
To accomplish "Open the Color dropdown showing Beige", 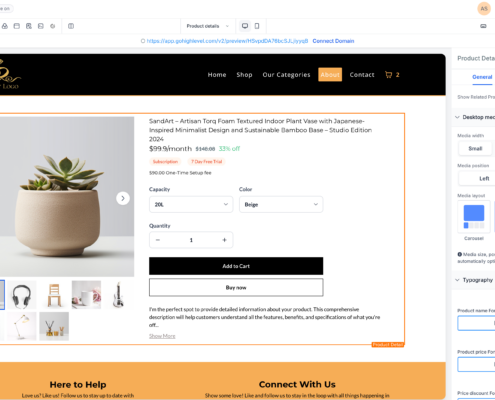I will pos(281,204).
